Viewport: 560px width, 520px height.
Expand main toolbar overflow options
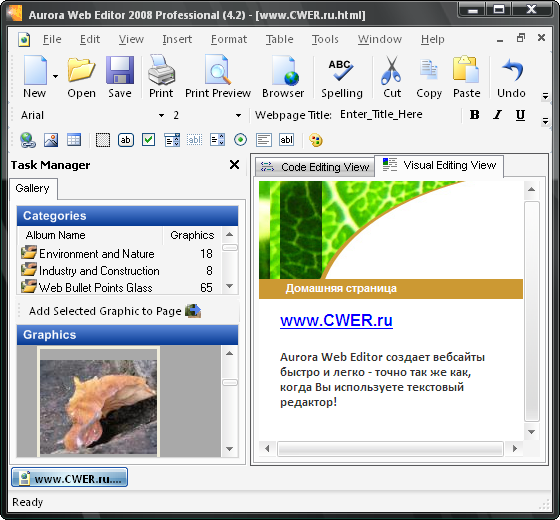(x=545, y=96)
